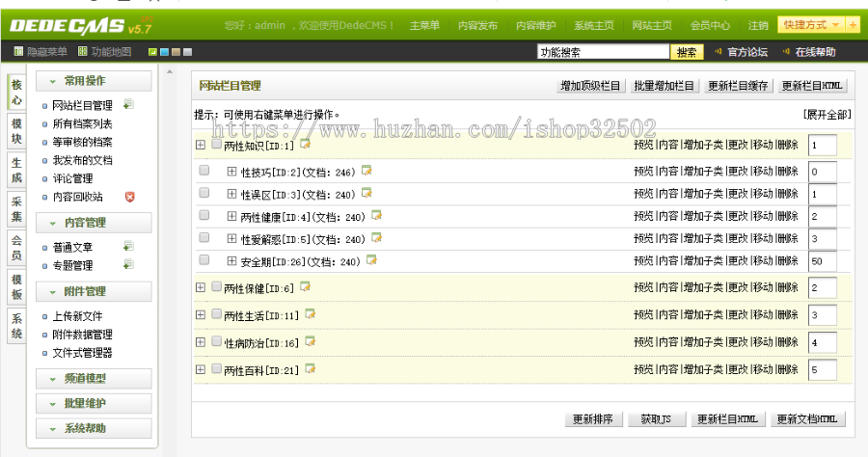Screen dimensions: 868x457
Task: Go to 系统主页 in the top navigation
Action: tap(594, 25)
